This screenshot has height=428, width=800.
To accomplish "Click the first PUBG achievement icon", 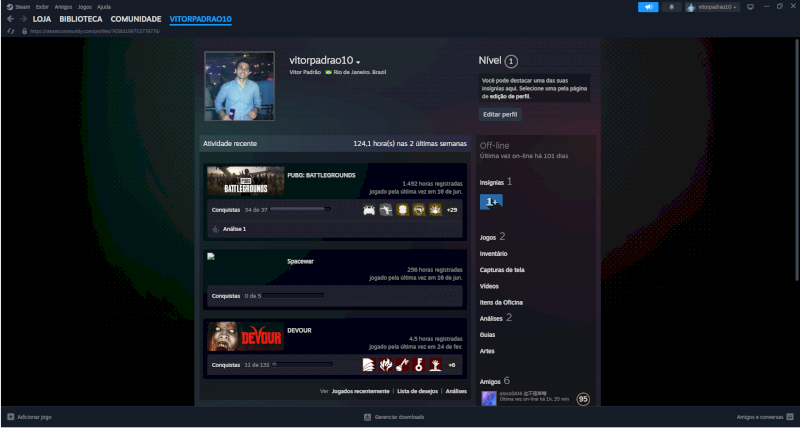I will (x=369, y=210).
